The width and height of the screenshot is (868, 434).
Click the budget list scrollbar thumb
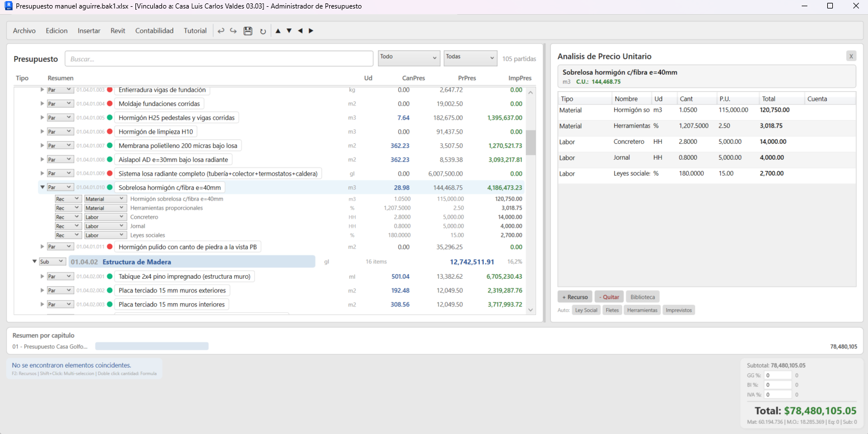(531, 142)
